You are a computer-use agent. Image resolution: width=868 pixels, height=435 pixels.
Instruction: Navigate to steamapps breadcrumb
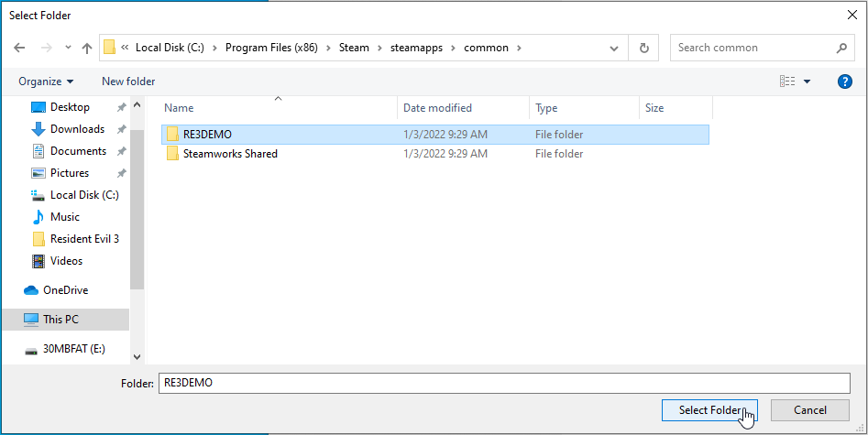coord(416,48)
